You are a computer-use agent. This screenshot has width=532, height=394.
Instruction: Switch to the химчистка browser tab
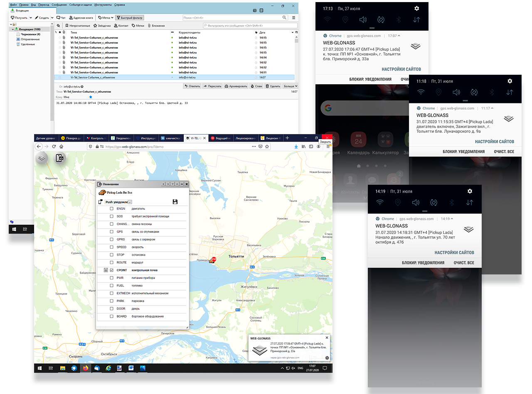click(x=171, y=138)
